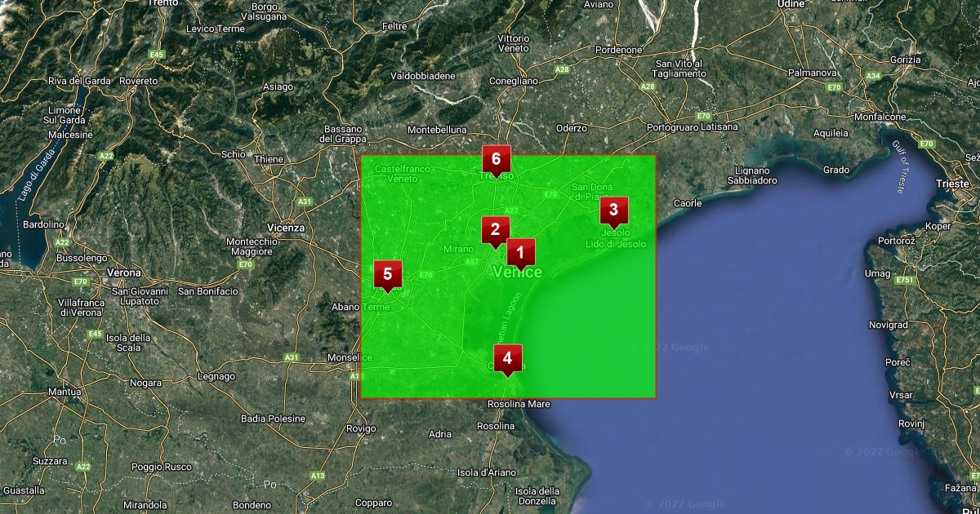The image size is (980, 514).
Task: Click the E751 road shield near Umag
Action: [x=903, y=281]
